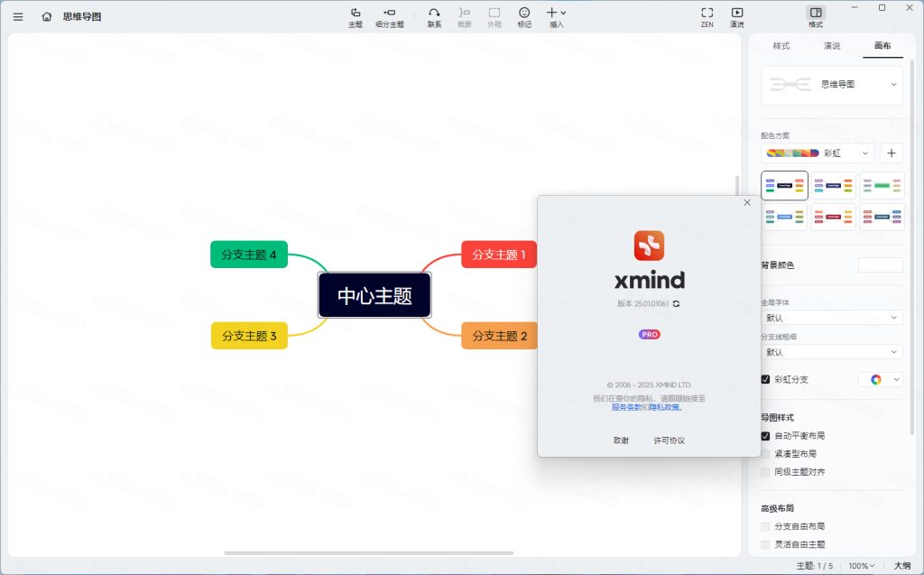Close the xmind about dialog

click(747, 202)
